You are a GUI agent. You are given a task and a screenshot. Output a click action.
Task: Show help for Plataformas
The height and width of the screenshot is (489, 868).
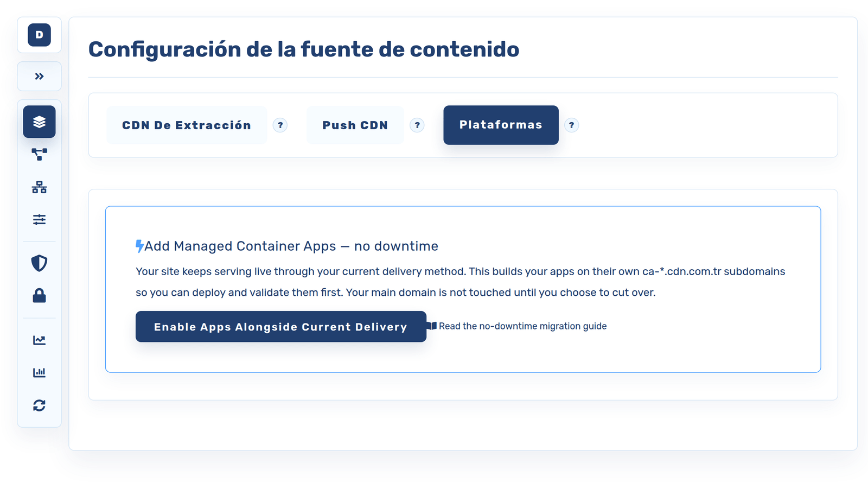(571, 125)
